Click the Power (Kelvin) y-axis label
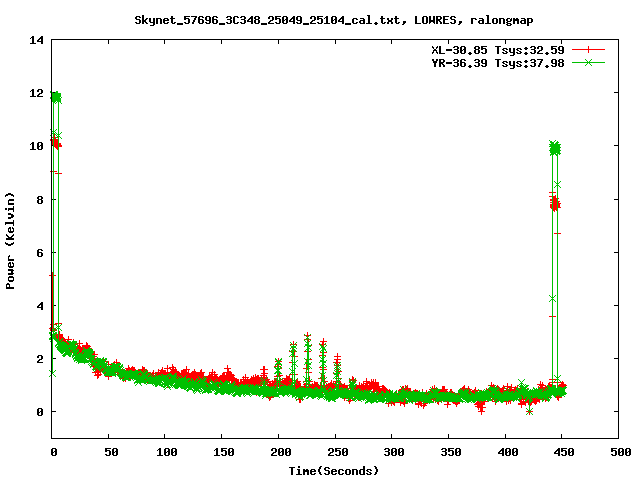The width and height of the screenshot is (640, 480). pyautogui.click(x=10, y=241)
